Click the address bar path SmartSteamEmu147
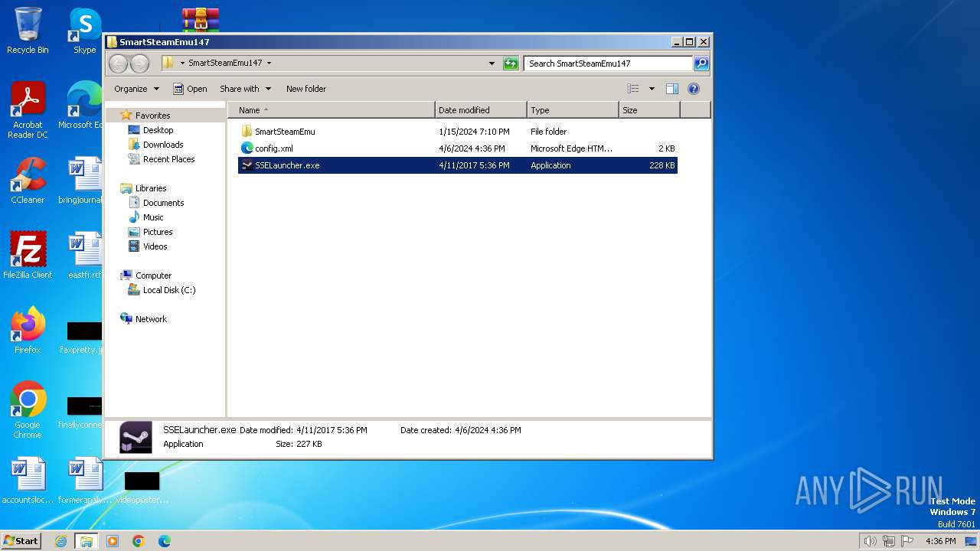This screenshot has width=980, height=551. [x=225, y=64]
